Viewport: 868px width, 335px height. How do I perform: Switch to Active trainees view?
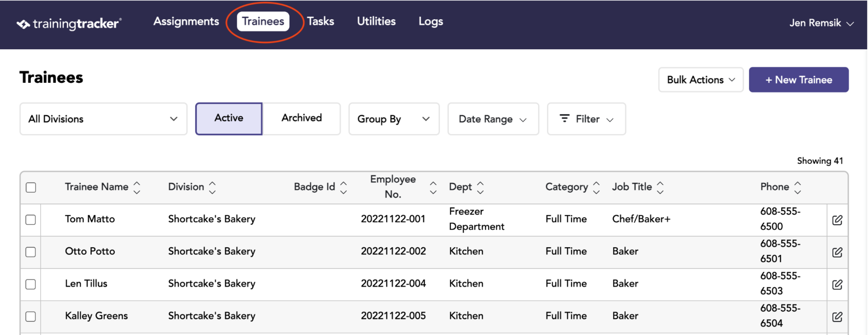coord(229,119)
